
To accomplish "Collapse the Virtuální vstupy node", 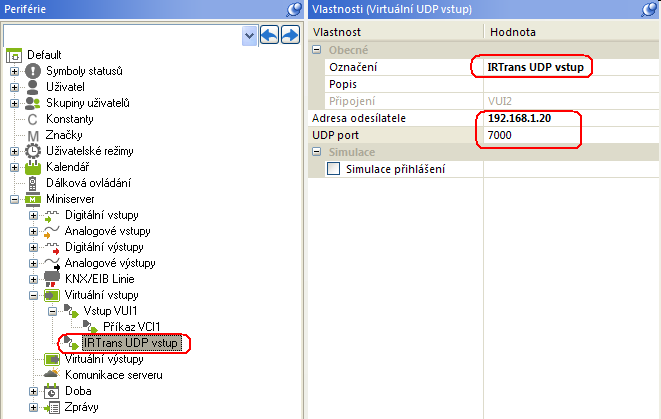I will [33, 295].
